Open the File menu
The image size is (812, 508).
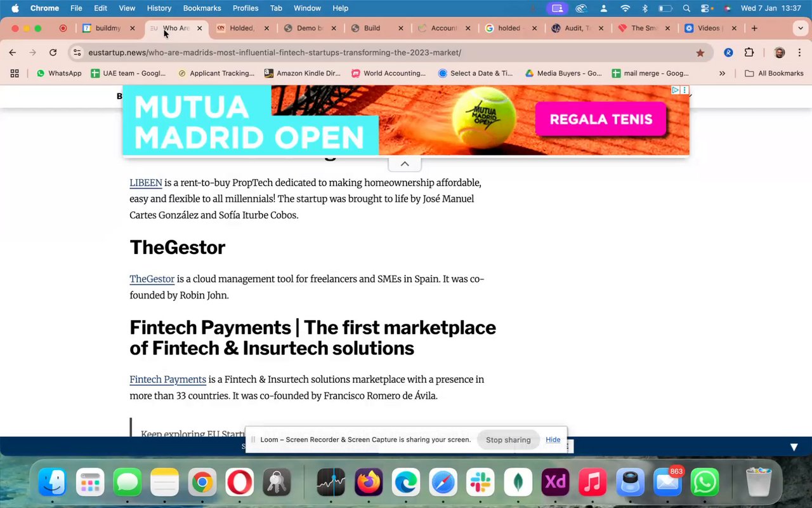click(76, 8)
